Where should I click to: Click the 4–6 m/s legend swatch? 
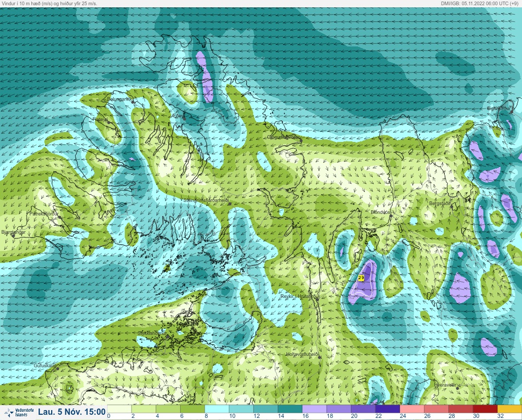tap(168, 409)
